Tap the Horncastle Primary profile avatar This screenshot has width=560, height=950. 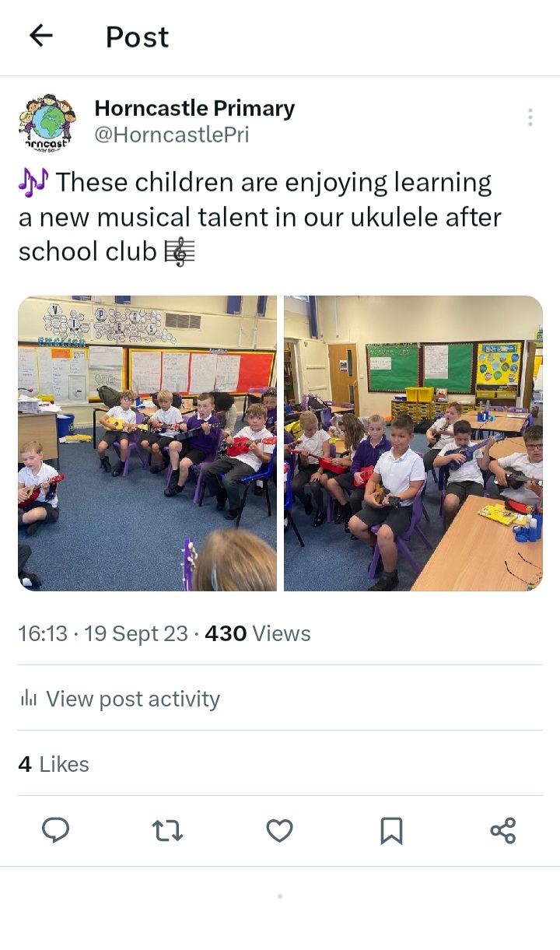[x=47, y=122]
